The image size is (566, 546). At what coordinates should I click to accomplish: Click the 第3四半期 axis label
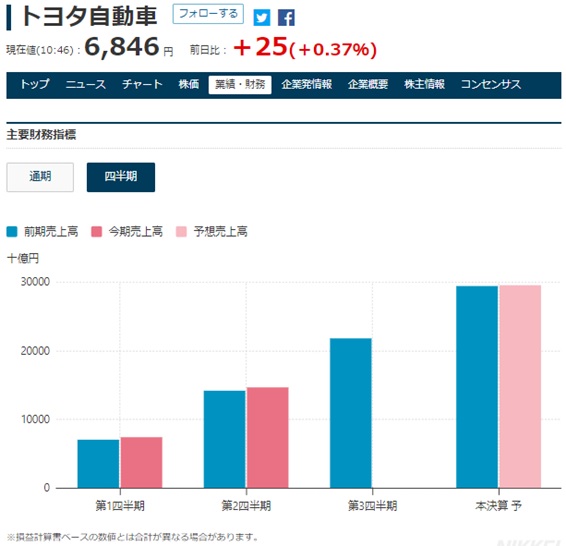click(x=373, y=506)
